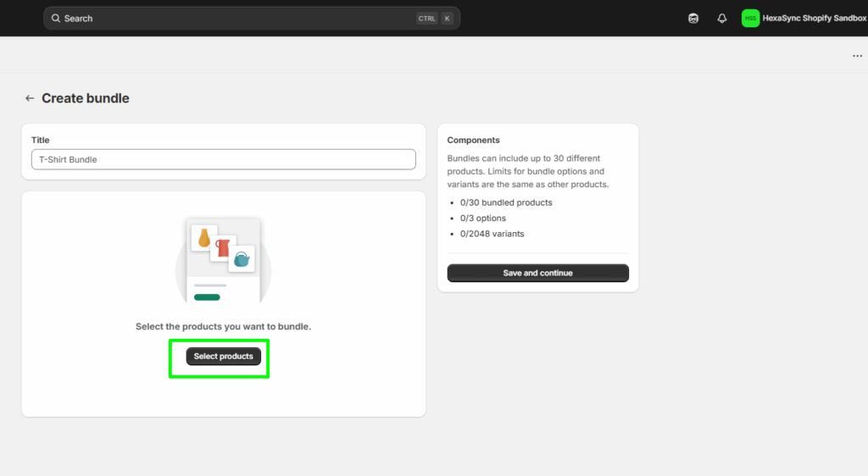Open the three-dot more actions menu
The height and width of the screenshot is (476, 868).
point(857,56)
